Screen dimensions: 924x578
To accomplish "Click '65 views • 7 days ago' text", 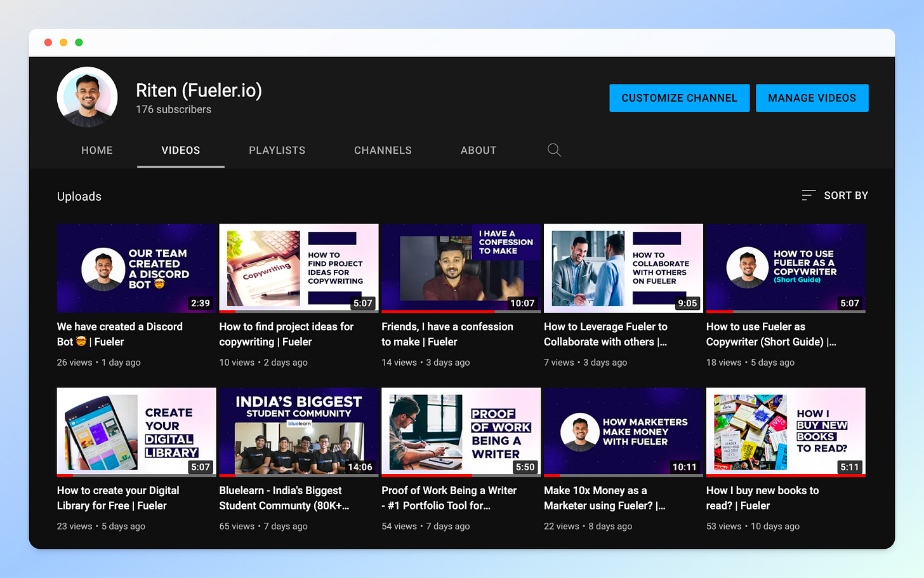I will point(263,526).
